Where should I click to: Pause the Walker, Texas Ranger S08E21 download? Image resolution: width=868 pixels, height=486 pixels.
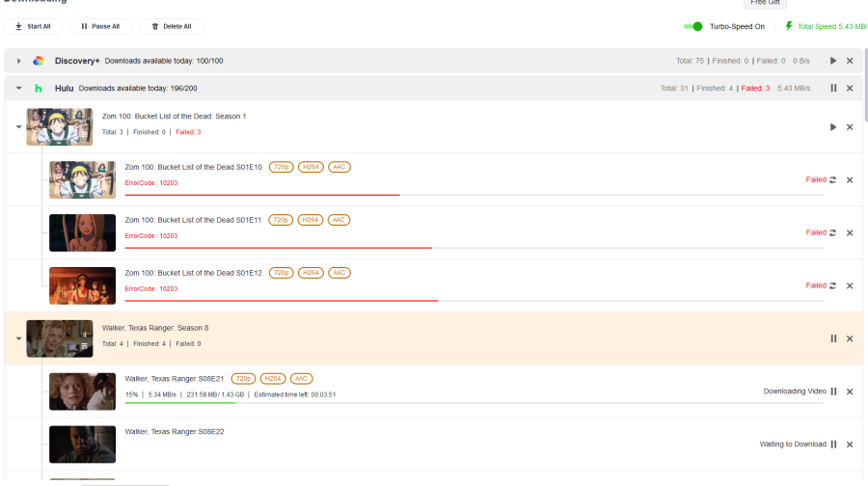point(833,391)
